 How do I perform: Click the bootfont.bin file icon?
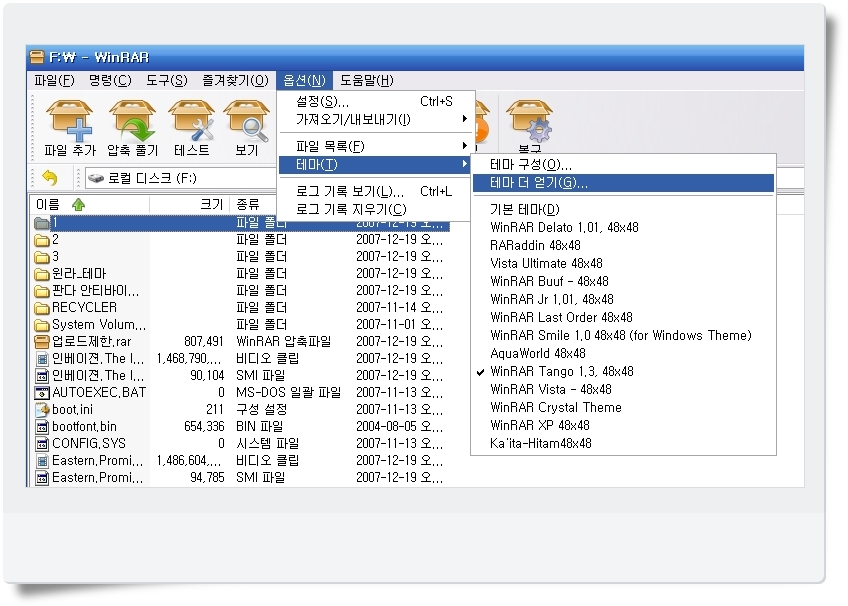pos(42,427)
